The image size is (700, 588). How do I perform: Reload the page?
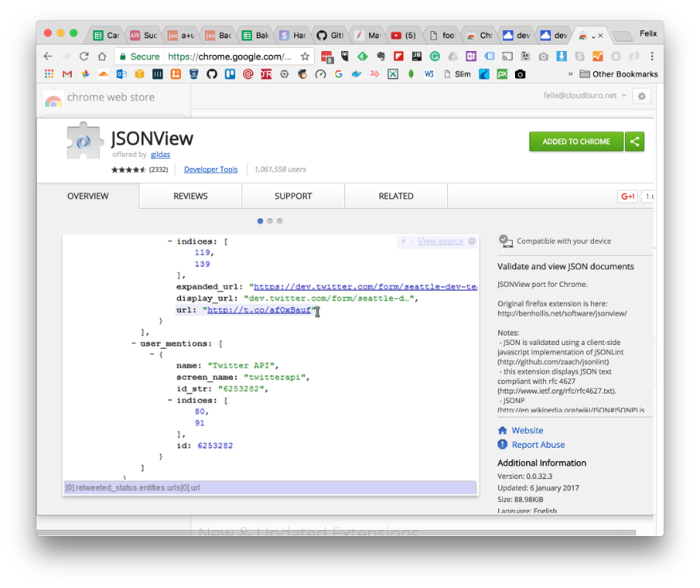pyautogui.click(x=84, y=57)
